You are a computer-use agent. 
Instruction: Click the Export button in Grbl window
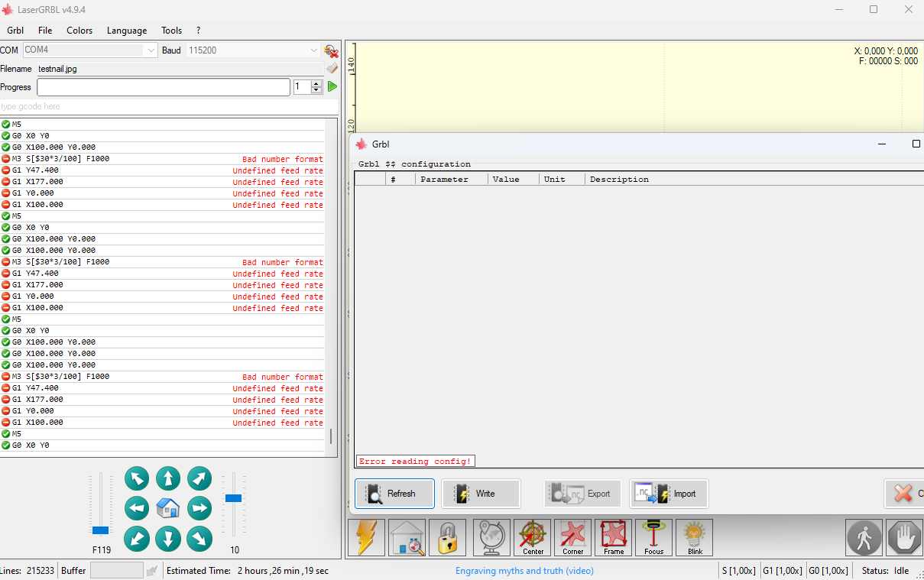coord(582,494)
